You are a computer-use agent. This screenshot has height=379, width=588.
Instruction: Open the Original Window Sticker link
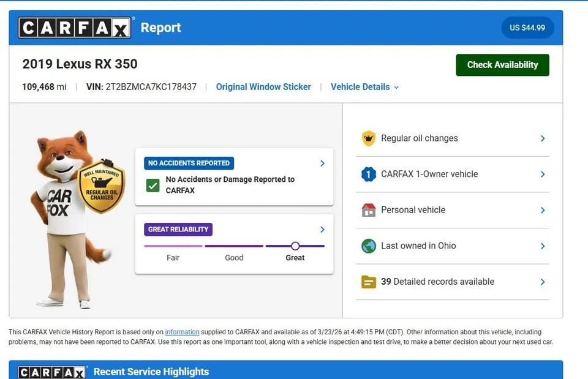click(x=263, y=87)
